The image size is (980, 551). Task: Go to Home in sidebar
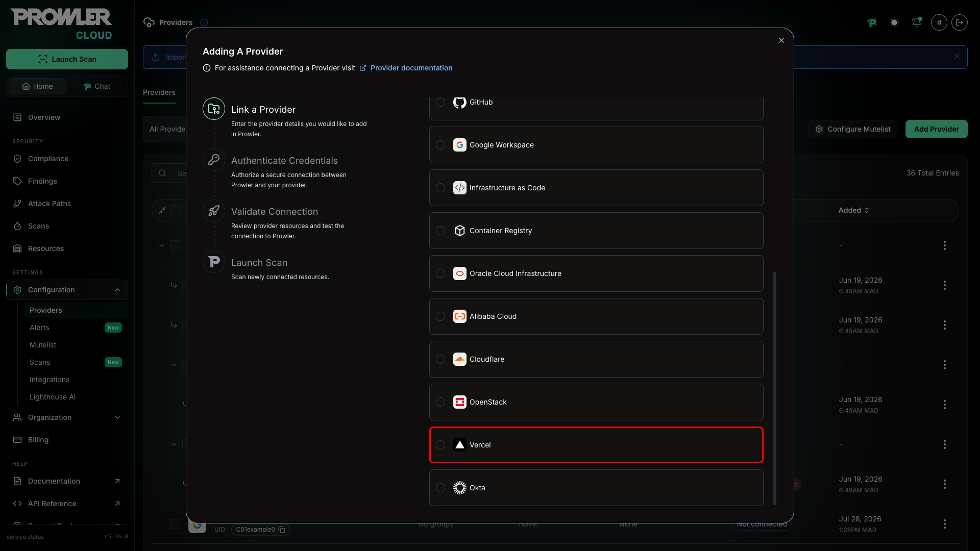click(x=37, y=86)
